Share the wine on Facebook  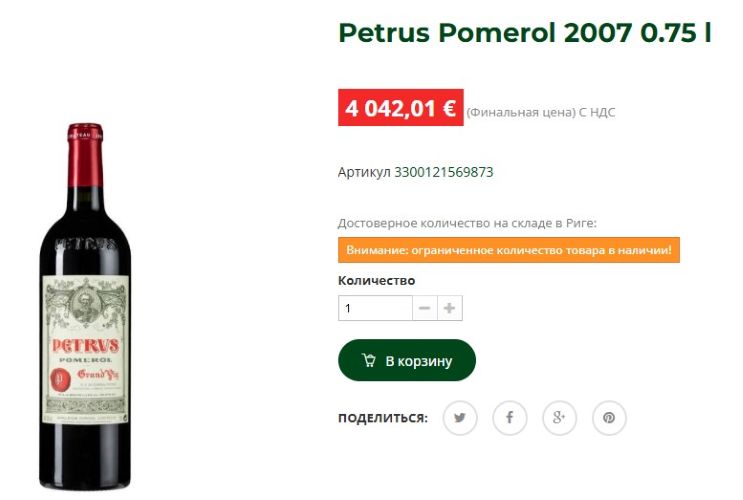509,418
